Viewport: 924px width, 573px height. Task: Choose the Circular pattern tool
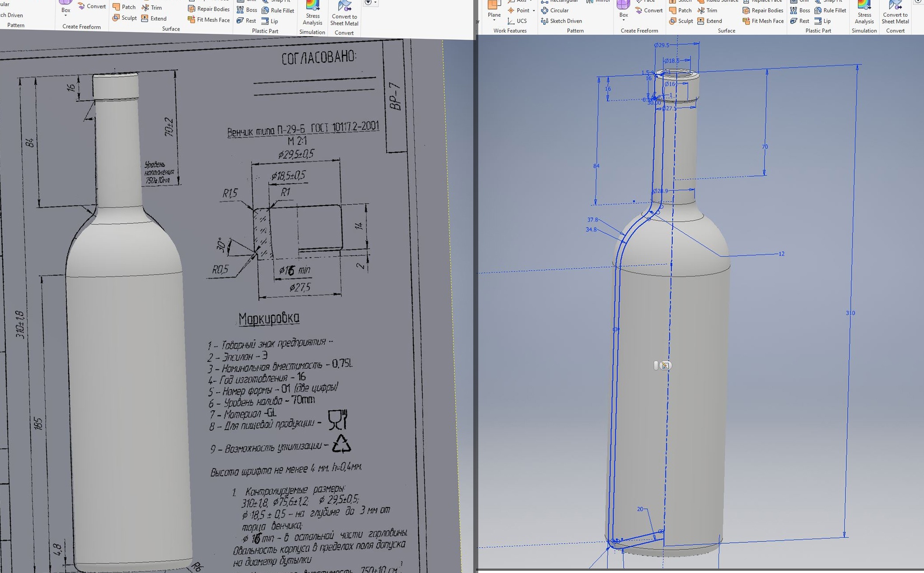tap(559, 10)
